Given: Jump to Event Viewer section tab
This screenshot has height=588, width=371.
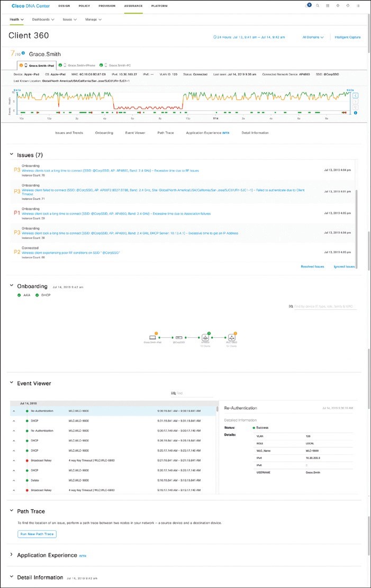Looking at the screenshot, I should (x=135, y=133).
